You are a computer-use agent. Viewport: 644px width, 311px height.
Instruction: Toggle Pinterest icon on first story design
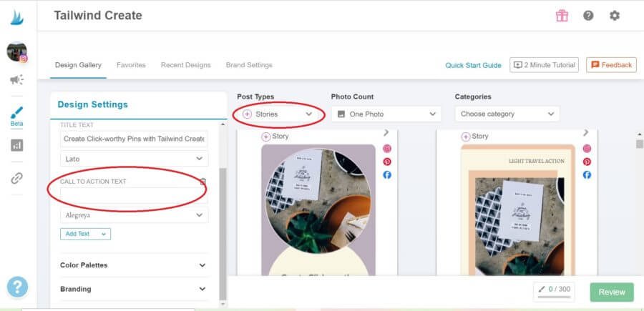387,162
